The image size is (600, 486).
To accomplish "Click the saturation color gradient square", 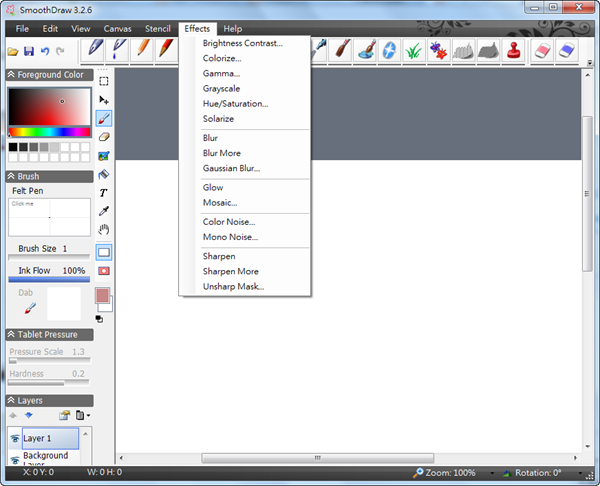I will (x=49, y=107).
